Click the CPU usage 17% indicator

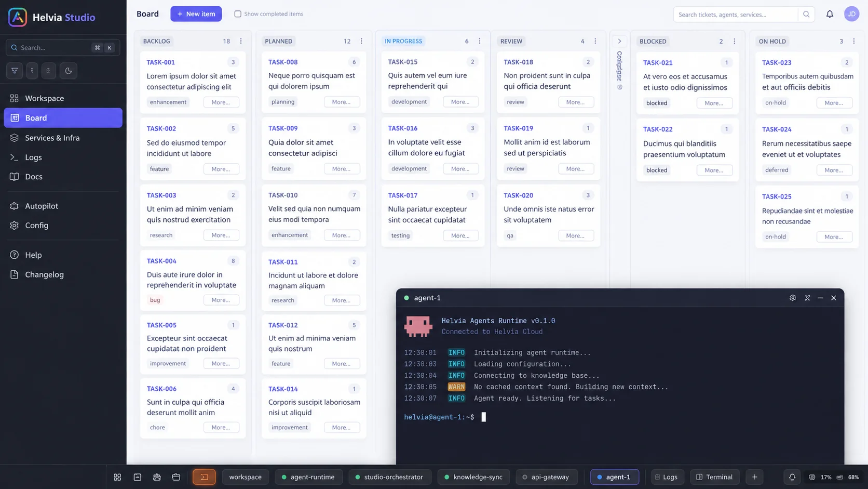[820, 477]
